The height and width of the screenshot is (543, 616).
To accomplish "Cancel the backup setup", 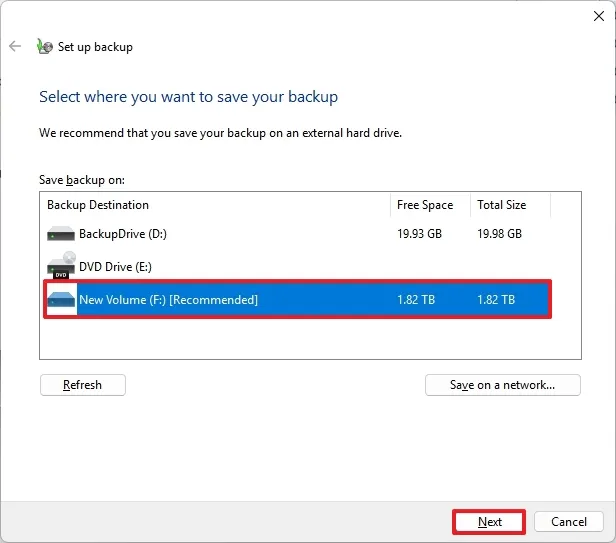I will click(x=568, y=522).
